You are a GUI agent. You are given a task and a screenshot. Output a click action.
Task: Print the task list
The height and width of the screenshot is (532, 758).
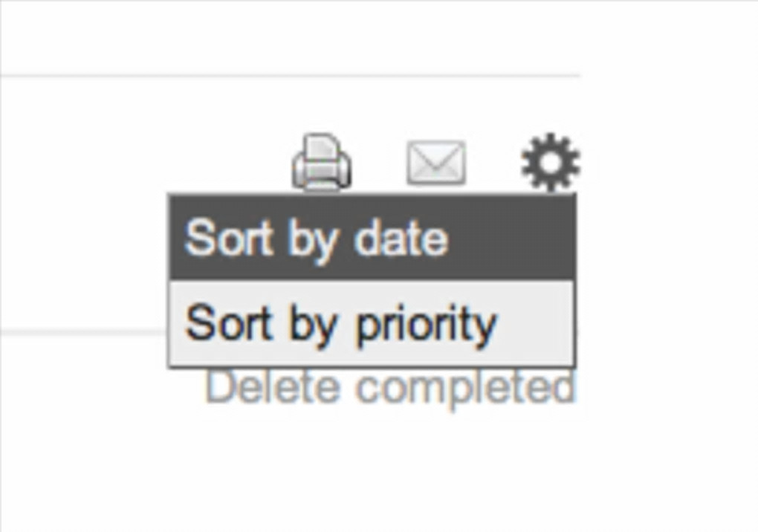(x=321, y=162)
